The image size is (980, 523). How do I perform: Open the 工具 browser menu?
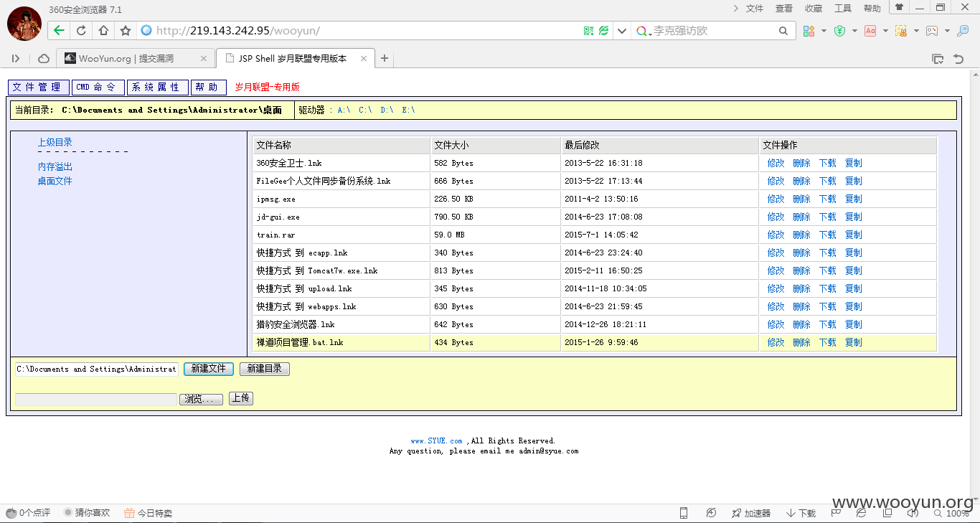tap(843, 9)
